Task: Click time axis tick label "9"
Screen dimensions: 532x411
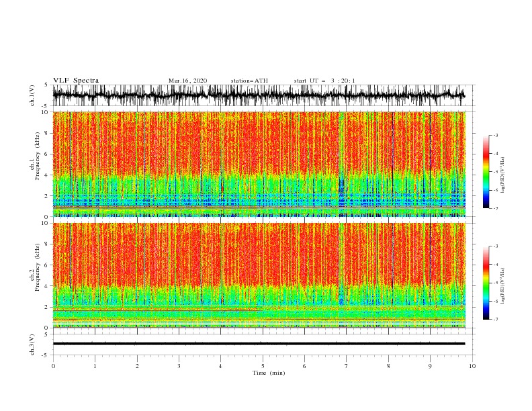Action: click(x=430, y=366)
